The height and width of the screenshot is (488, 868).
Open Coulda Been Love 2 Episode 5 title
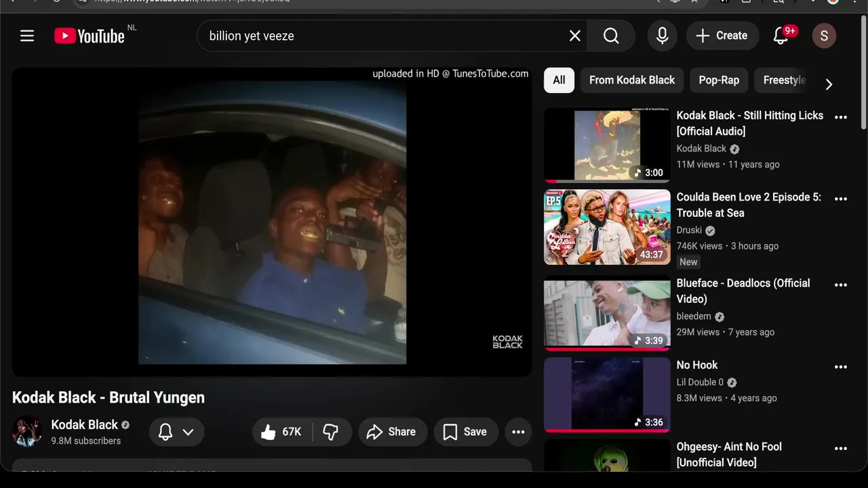coord(749,205)
